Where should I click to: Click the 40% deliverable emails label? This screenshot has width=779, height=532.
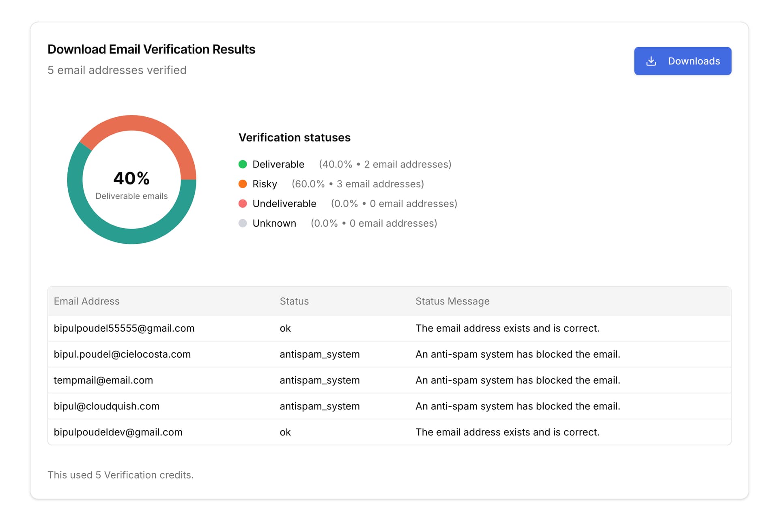[x=131, y=179]
